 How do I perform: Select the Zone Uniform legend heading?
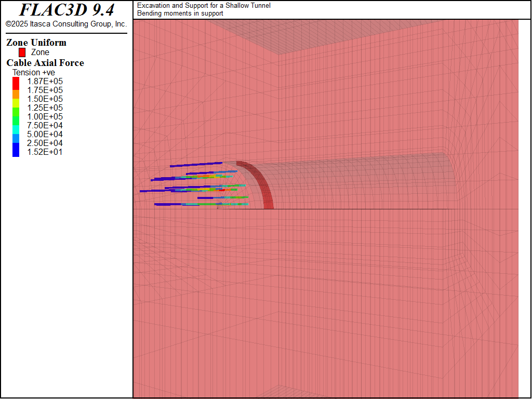click(36, 43)
